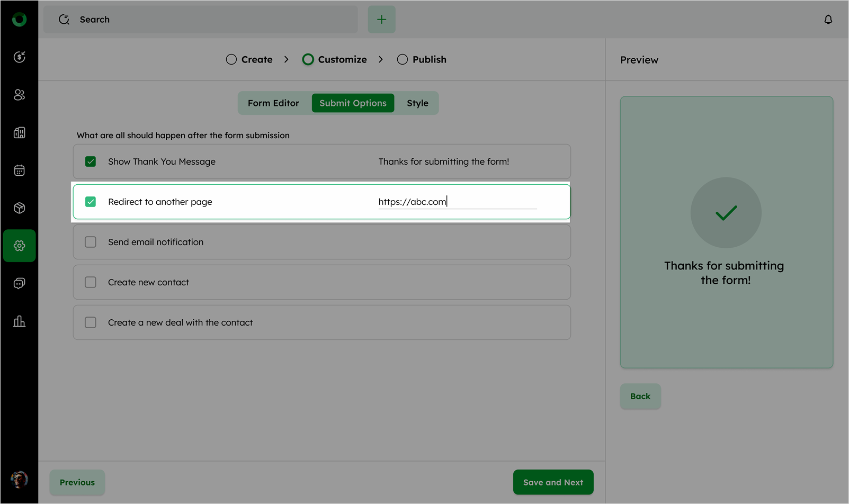Check the Create new contact option
Image resolution: width=849 pixels, height=504 pixels.
91,282
